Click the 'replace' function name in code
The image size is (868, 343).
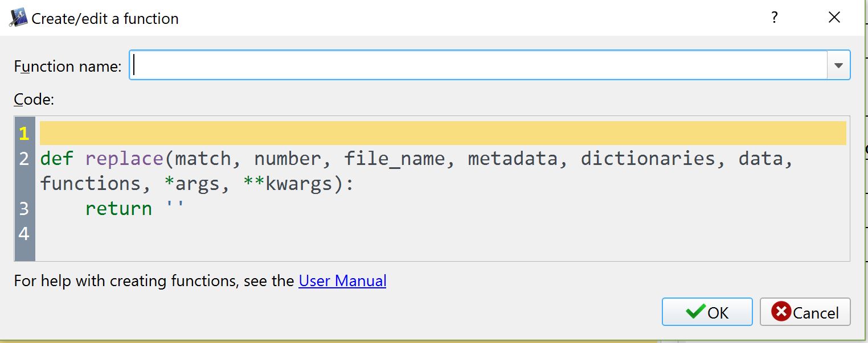[124, 158]
